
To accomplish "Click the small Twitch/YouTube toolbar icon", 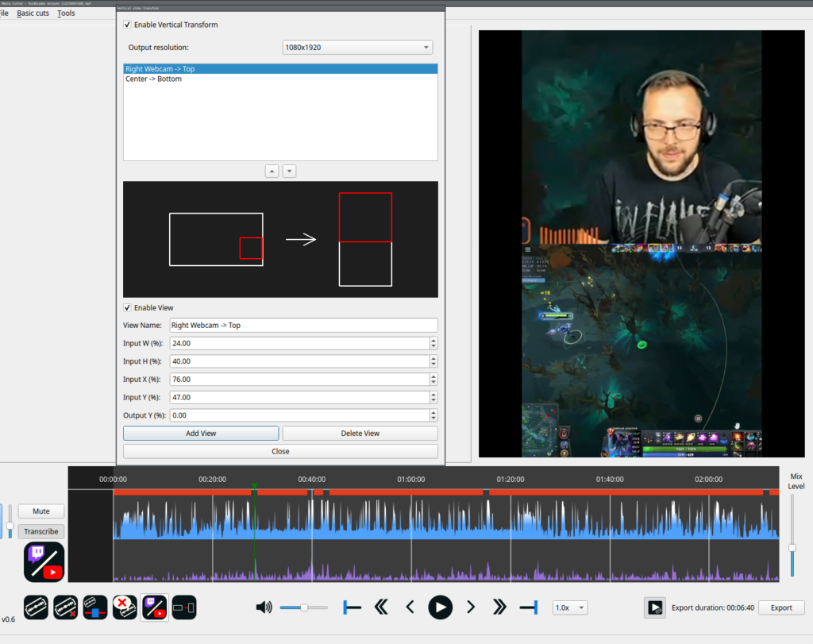I will pos(154,607).
